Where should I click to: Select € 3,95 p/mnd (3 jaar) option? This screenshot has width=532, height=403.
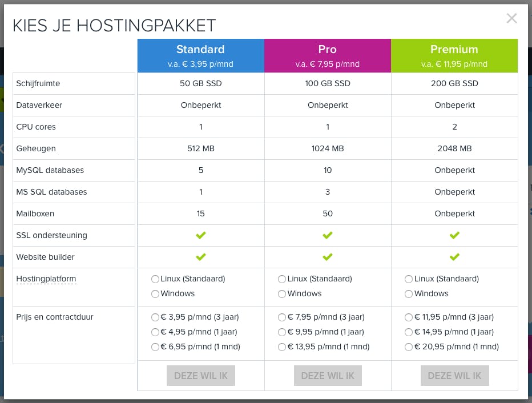coord(155,317)
